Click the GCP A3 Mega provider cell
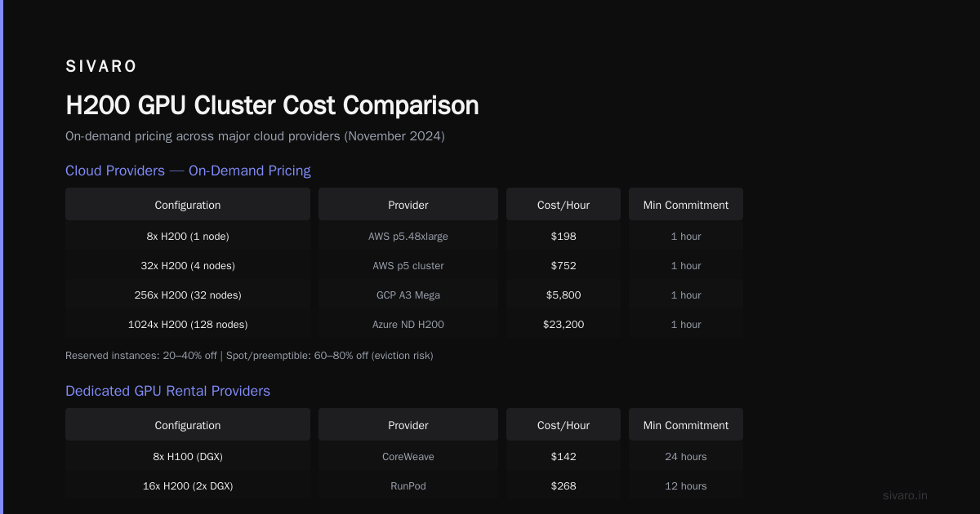Screen dimensions: 980x514 [x=408, y=295]
